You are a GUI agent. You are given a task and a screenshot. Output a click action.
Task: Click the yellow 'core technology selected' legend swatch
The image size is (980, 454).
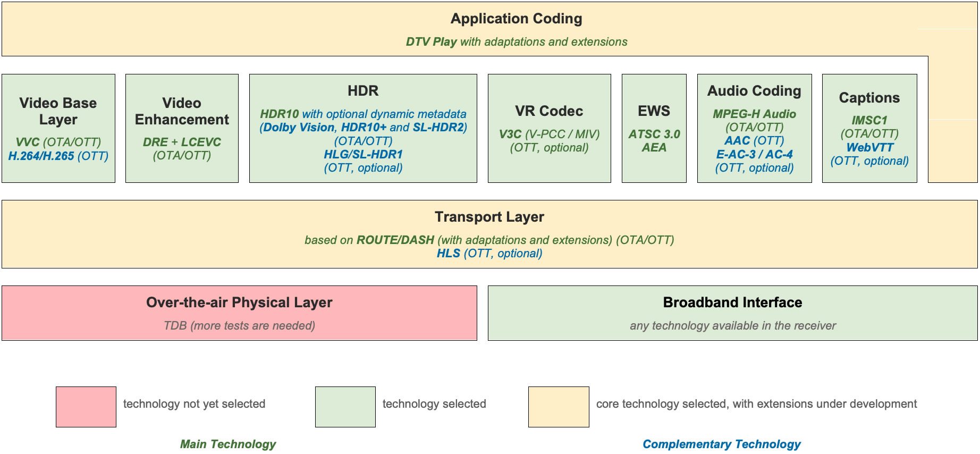[558, 407]
